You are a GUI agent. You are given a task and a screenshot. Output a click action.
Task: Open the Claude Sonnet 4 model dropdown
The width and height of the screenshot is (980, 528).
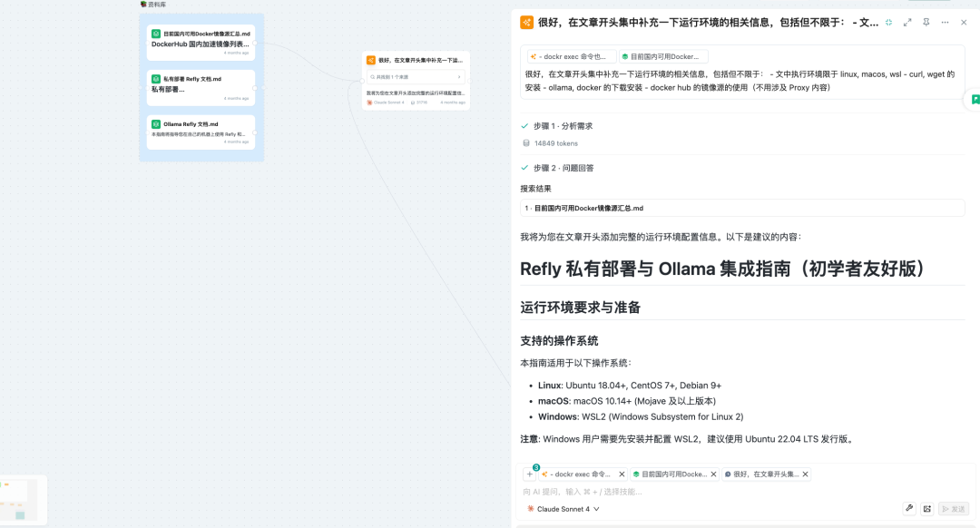563,509
